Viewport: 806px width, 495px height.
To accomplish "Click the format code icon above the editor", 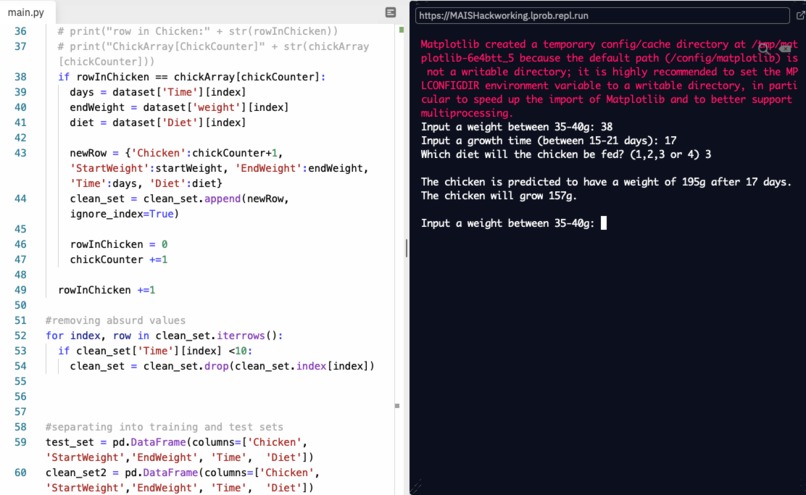I will coord(391,12).
